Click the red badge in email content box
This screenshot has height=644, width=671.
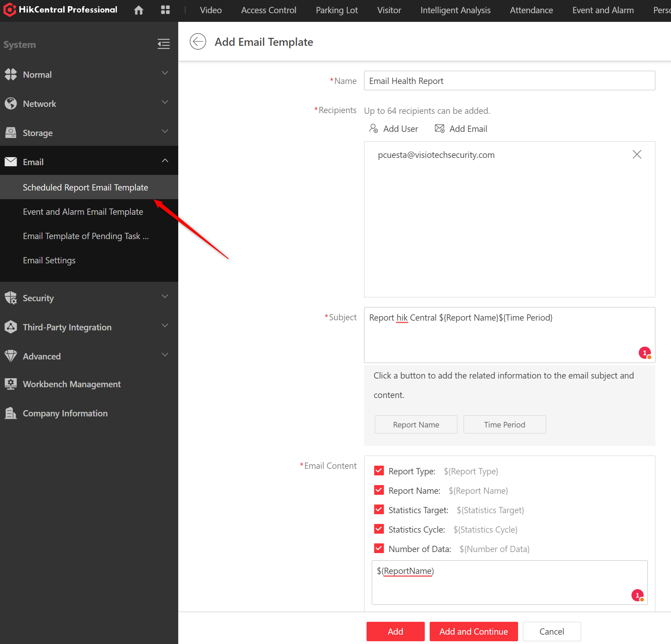[x=638, y=595]
